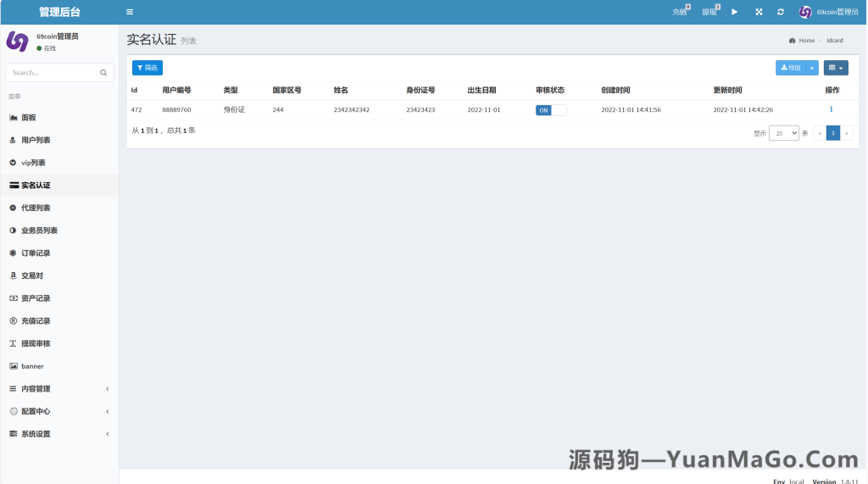The width and height of the screenshot is (868, 484).
Task: Click the 审核状态 column header
Action: 549,90
